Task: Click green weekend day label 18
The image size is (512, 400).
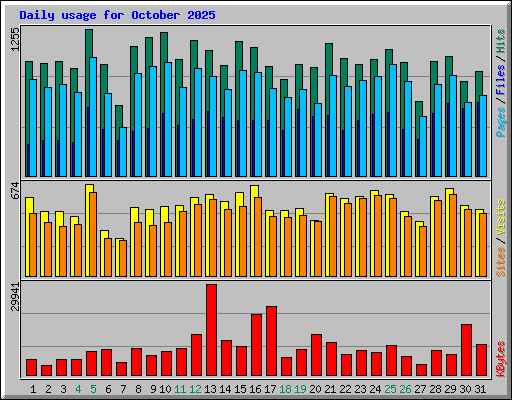Action: click(x=285, y=389)
